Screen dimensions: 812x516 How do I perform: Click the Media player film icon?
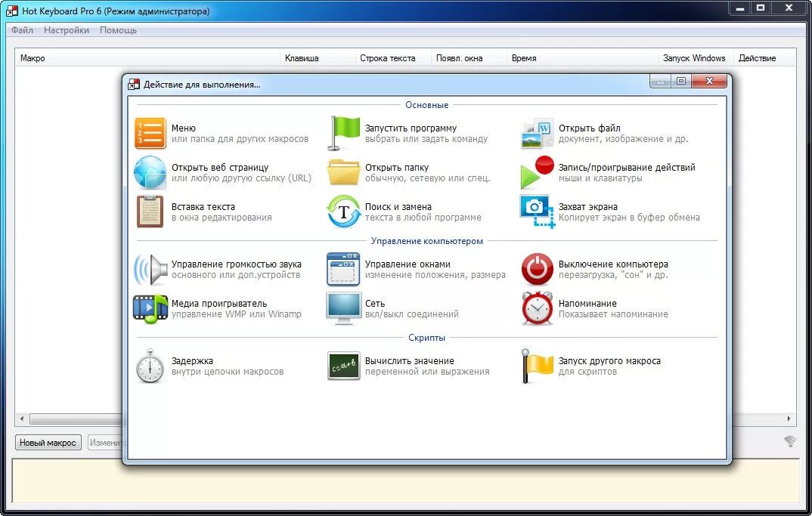pos(150,308)
